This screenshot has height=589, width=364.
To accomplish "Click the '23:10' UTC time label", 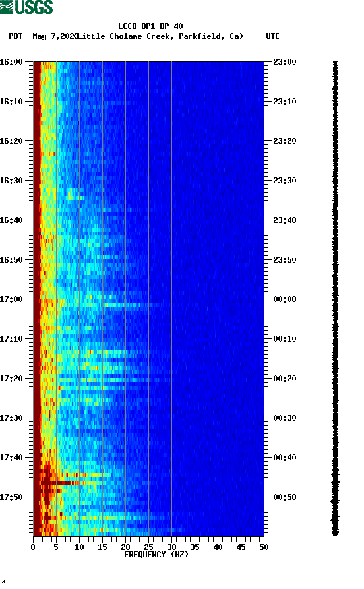I will tap(285, 102).
